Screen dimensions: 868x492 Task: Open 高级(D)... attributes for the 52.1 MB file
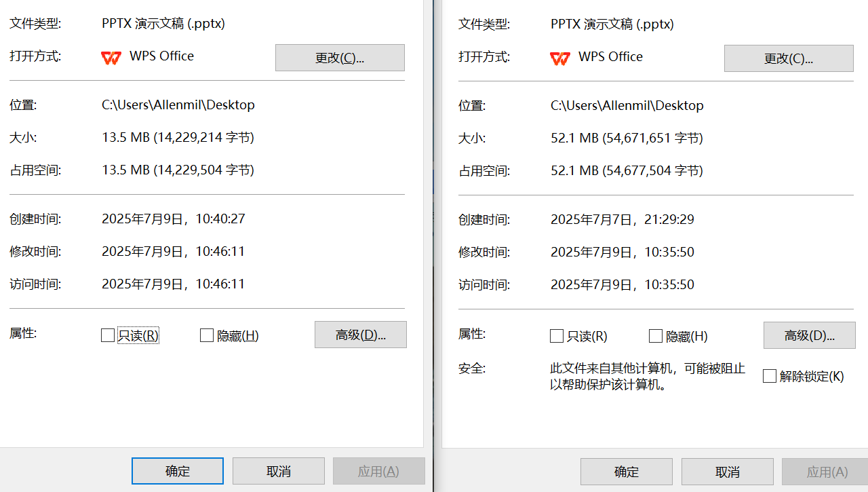pos(810,335)
